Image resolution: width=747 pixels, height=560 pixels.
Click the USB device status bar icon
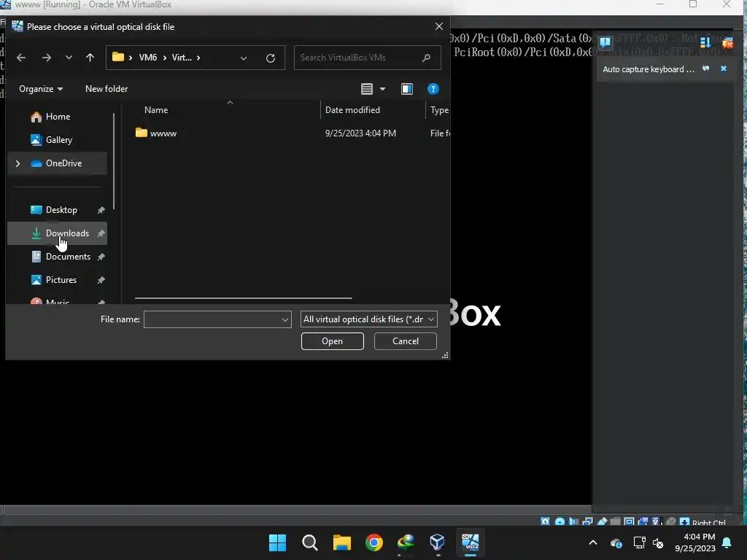602,522
